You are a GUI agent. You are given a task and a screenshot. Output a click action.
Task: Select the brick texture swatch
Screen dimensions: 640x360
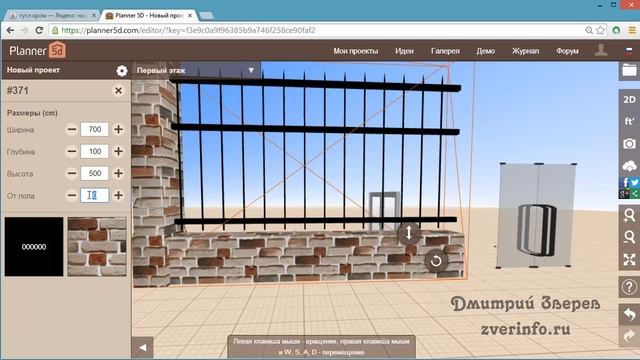pyautogui.click(x=97, y=247)
